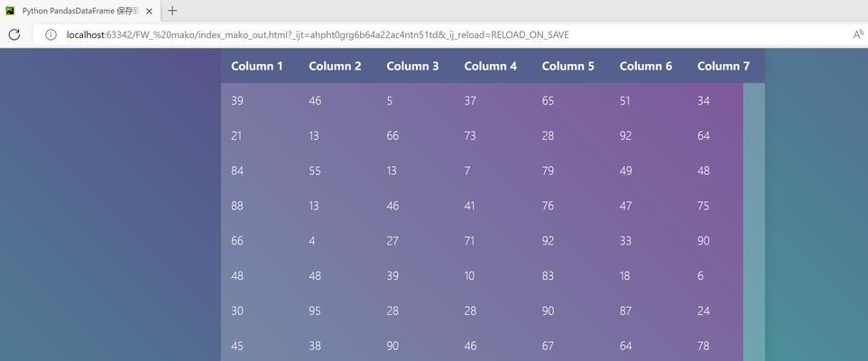
Task: Activate the Read Aloud icon in address bar
Action: 859,35
